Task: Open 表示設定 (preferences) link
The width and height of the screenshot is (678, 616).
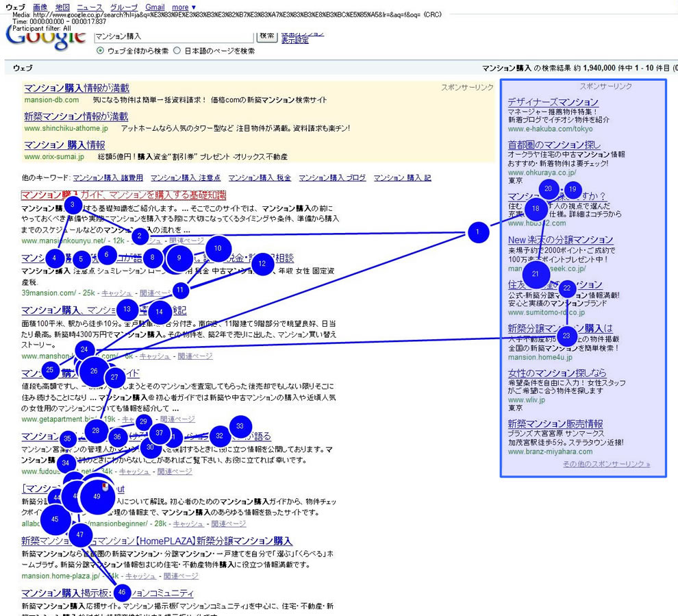Action: click(x=295, y=40)
